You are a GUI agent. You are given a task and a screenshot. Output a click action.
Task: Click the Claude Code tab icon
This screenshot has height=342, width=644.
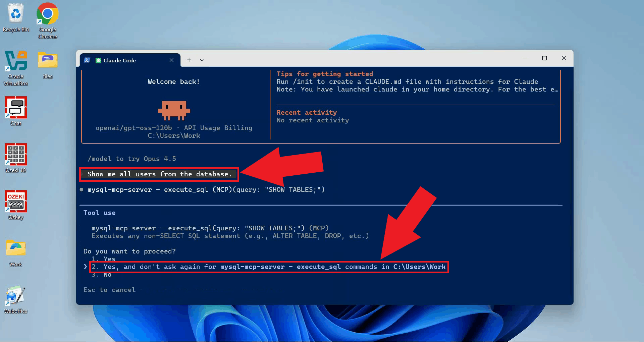(x=98, y=60)
